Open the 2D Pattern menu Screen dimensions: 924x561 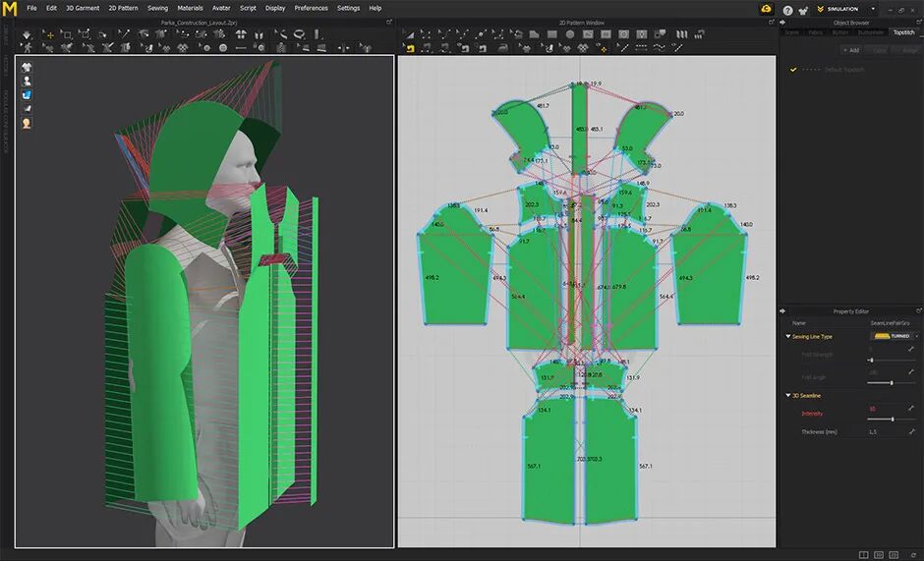click(x=123, y=8)
